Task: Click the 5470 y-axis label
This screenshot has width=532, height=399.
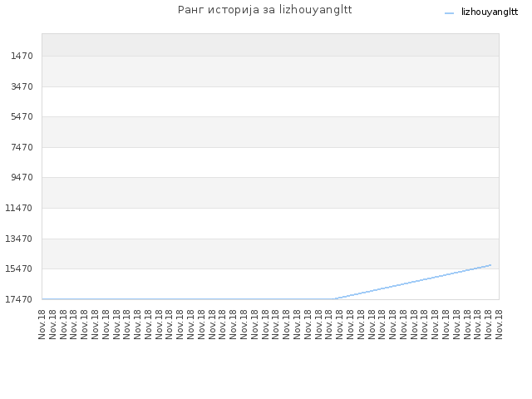Action: click(x=22, y=116)
